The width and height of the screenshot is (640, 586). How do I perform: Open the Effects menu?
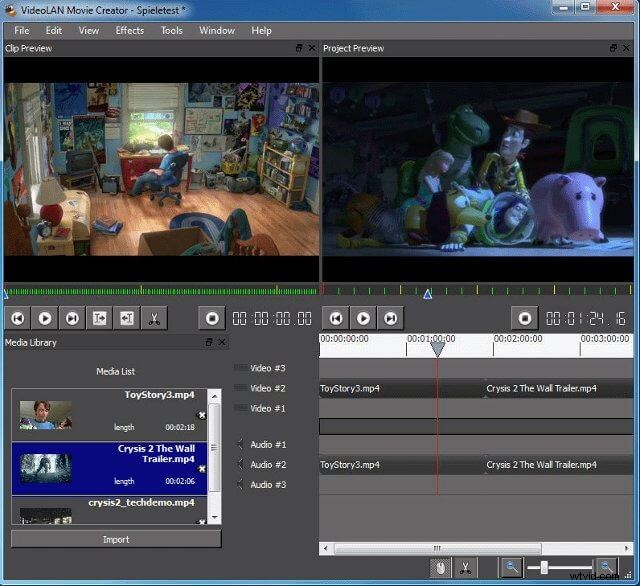coord(130,31)
